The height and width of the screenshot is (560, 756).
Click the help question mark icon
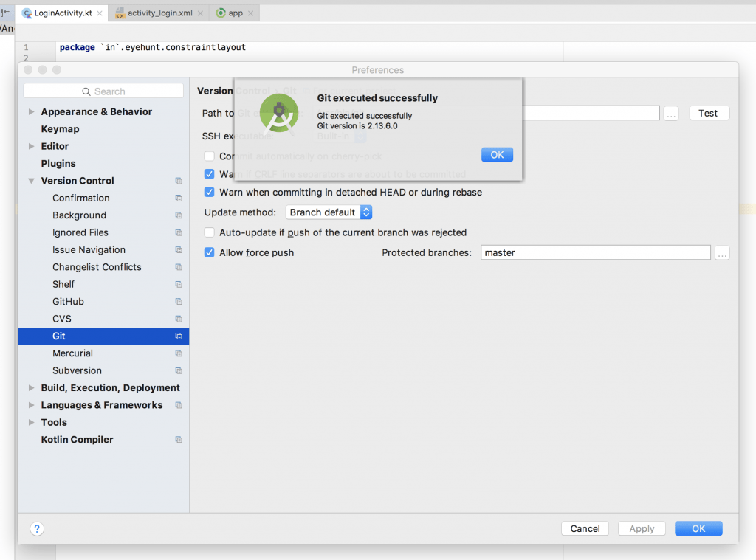coord(37,529)
